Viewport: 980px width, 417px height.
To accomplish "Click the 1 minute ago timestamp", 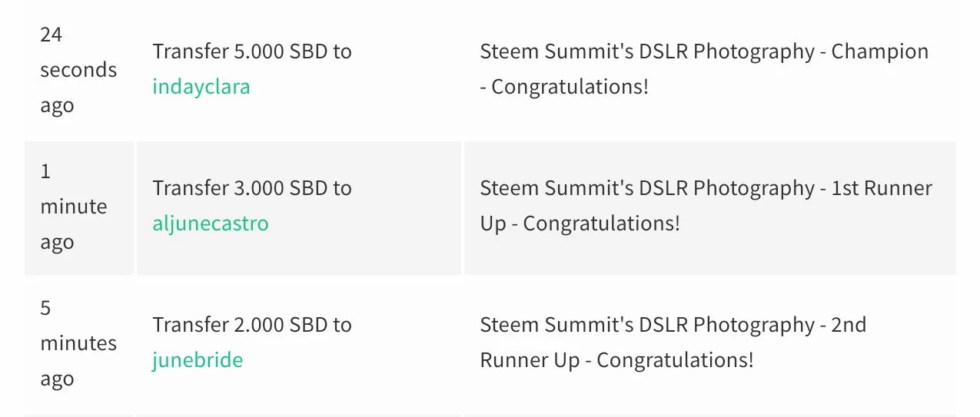I will pos(73,207).
